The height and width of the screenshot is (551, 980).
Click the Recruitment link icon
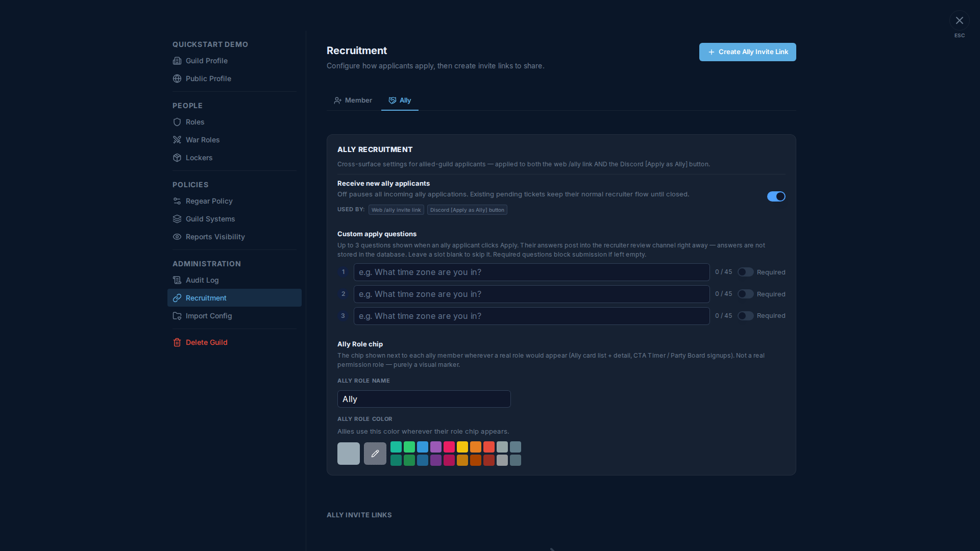177,298
